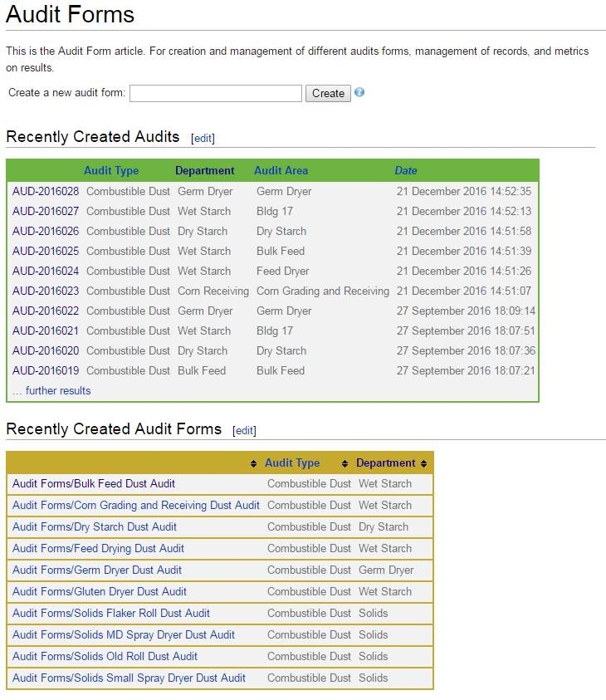The width and height of the screenshot is (606, 700).
Task: Click the Audit Type header in audits table
Action: click(111, 171)
